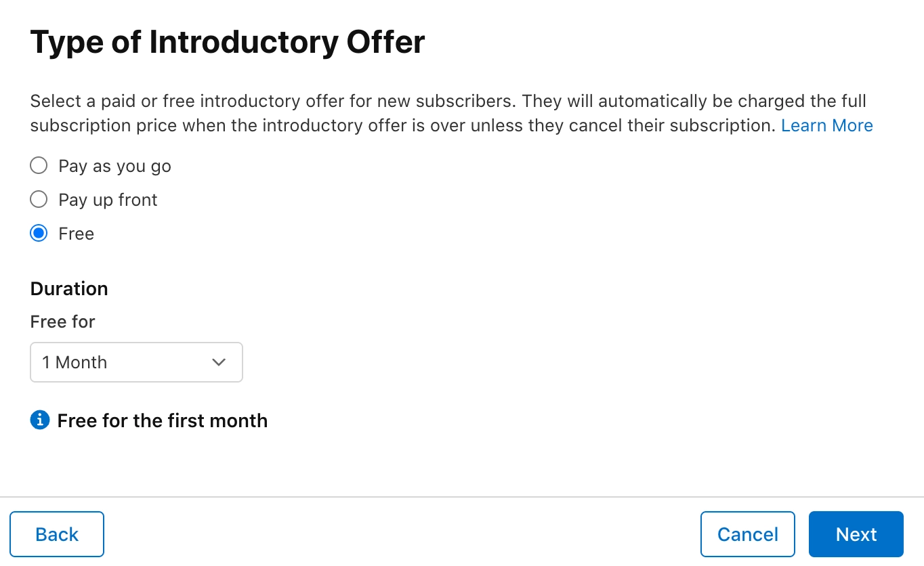Click the blue Next button
The image size is (924, 566).
coord(856,534)
